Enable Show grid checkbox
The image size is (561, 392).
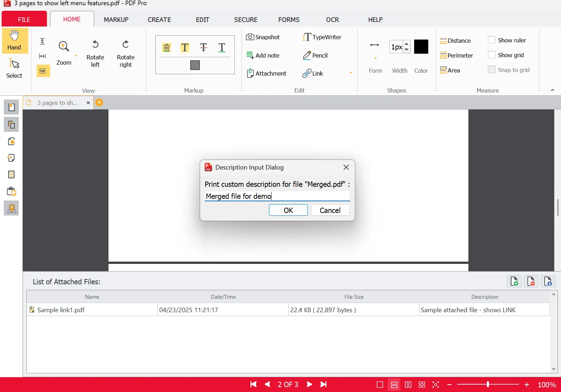coord(491,55)
